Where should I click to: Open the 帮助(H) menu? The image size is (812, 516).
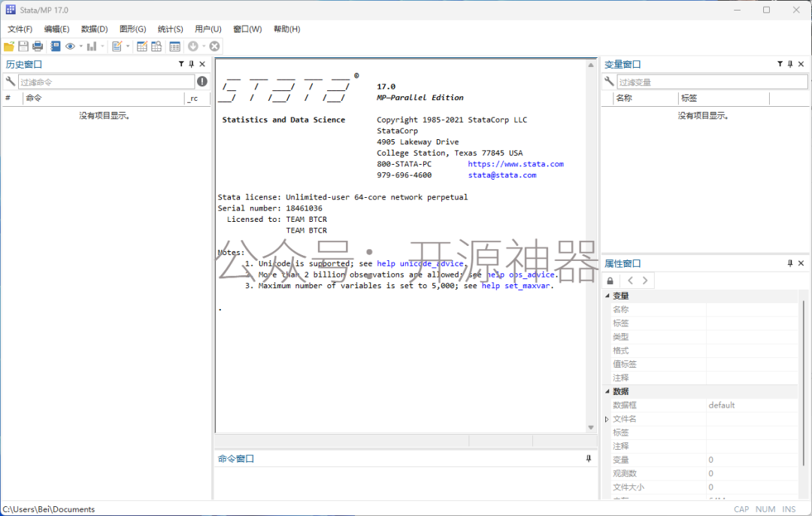[x=287, y=29]
